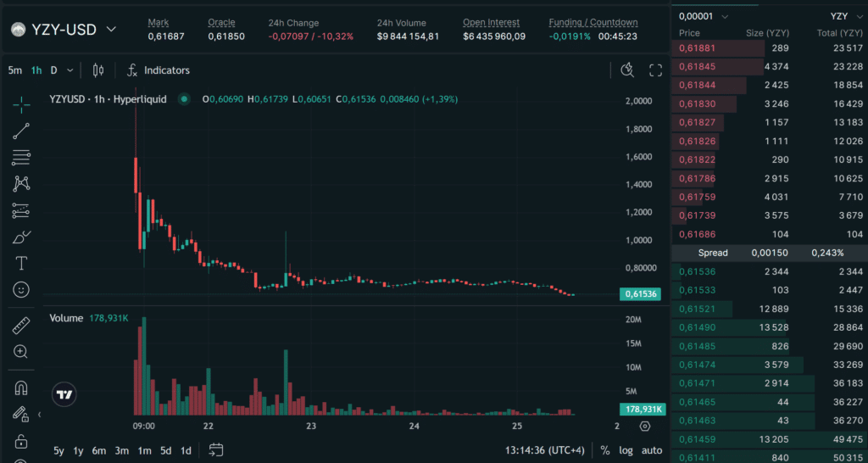Click the green market status dot
The width and height of the screenshot is (868, 463).
click(184, 100)
